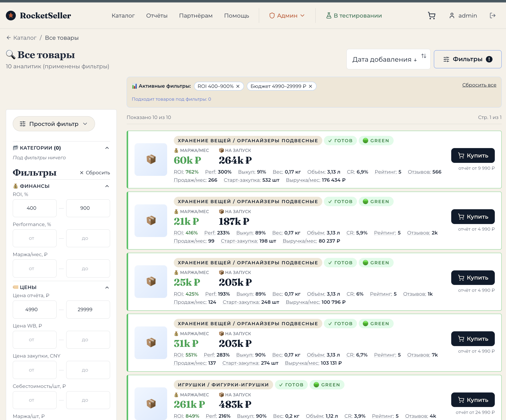Open the Каталог menu item
Screen dimensions: 506x420
pos(123,16)
